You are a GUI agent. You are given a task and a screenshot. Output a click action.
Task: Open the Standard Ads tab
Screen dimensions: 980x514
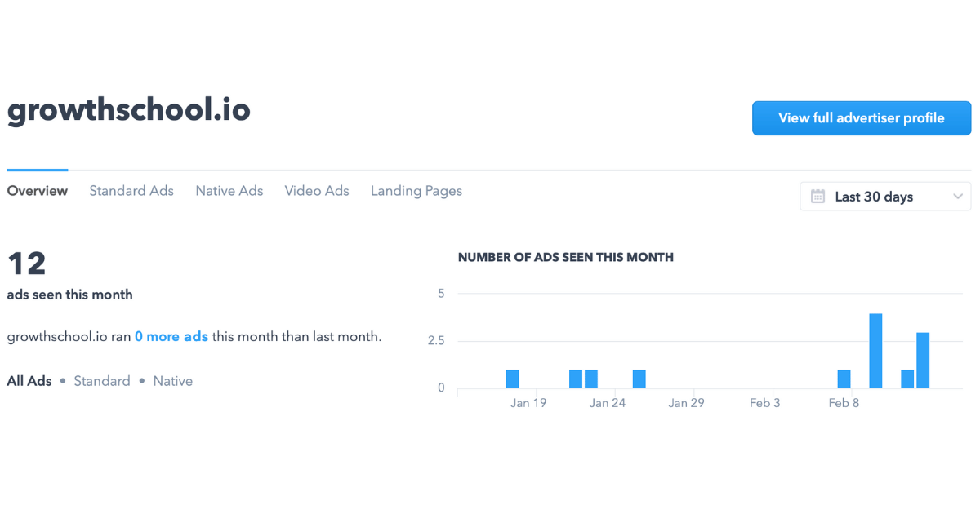(x=131, y=191)
